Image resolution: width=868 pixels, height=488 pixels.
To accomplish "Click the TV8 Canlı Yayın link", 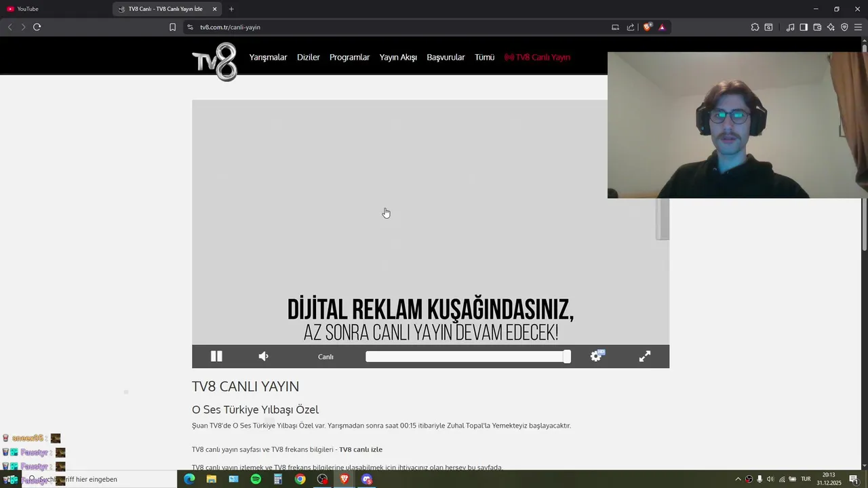I will pos(537,58).
